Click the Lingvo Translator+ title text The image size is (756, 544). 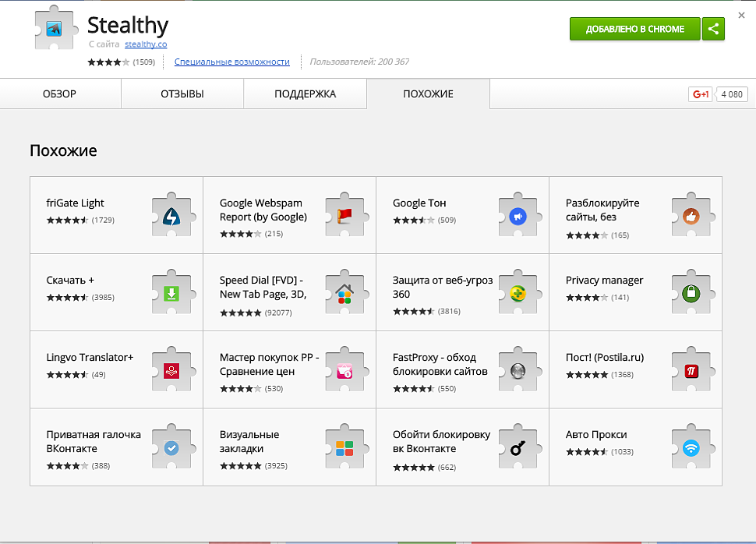pos(90,358)
